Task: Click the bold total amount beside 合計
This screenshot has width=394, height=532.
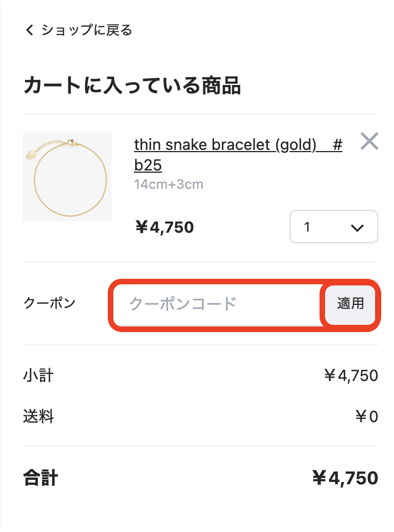Action: 345,478
